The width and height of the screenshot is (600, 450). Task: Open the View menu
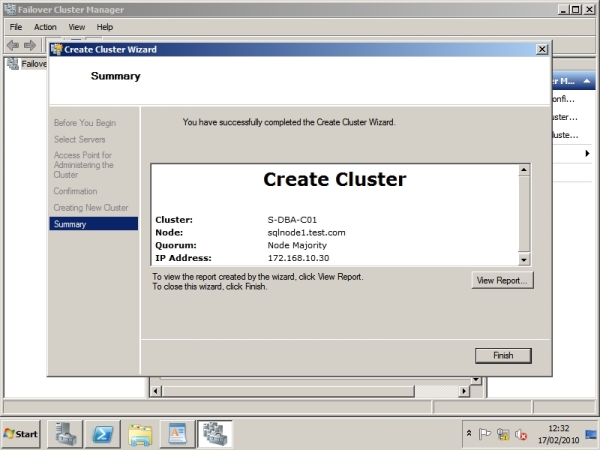(x=77, y=27)
